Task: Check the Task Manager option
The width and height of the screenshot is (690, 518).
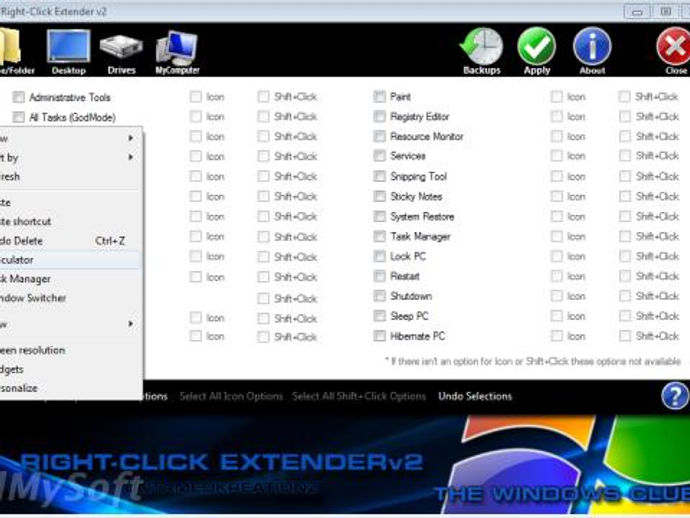Action: (379, 236)
